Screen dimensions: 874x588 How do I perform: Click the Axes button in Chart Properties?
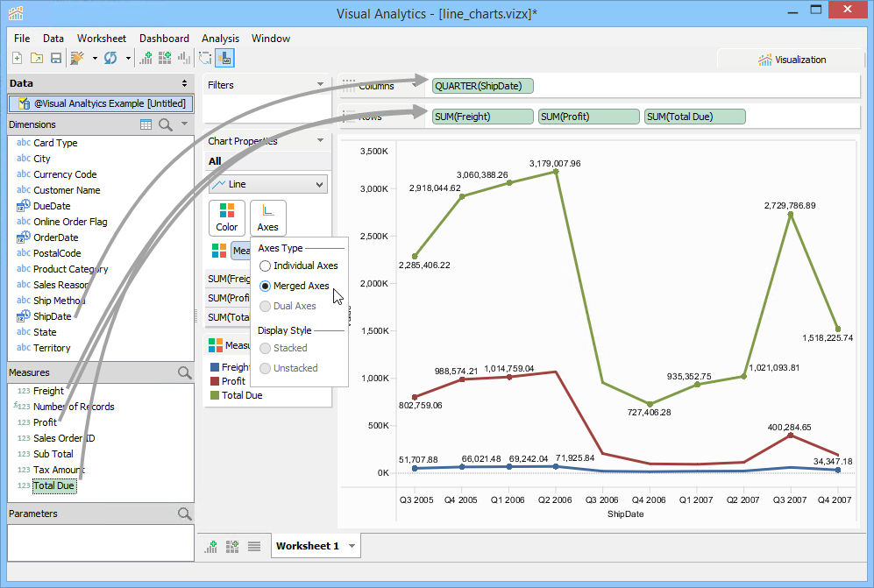click(268, 218)
